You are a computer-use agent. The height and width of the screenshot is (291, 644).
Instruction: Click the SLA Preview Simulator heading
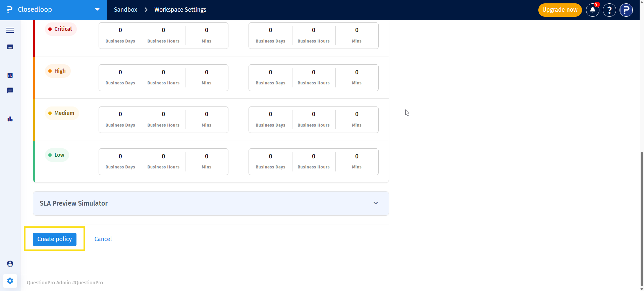pyautogui.click(x=74, y=203)
